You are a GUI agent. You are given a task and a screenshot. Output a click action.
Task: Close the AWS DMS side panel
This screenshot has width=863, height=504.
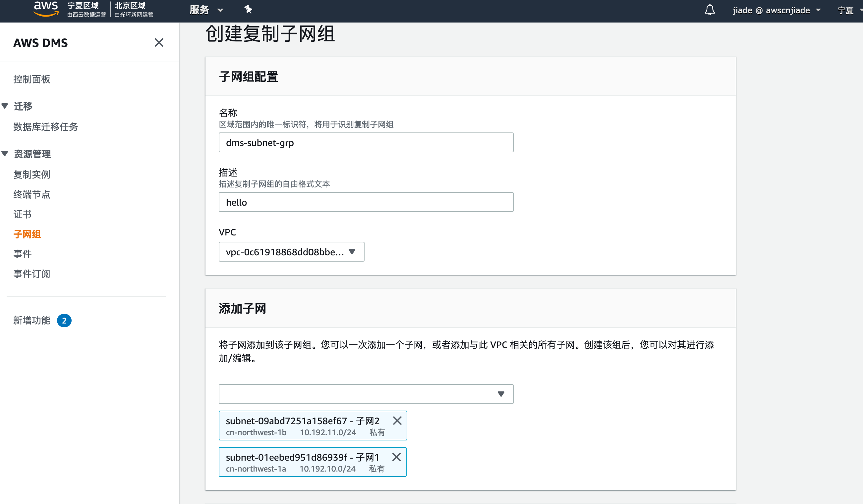point(159,42)
